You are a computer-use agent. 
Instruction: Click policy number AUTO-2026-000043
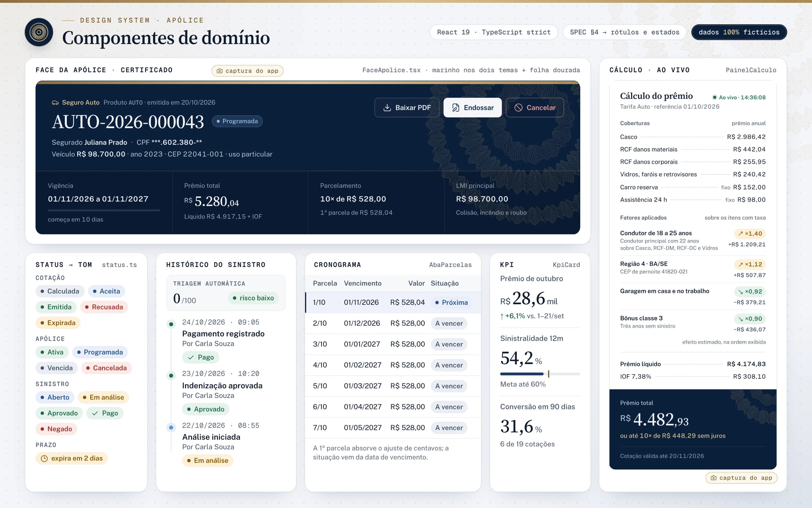click(128, 122)
